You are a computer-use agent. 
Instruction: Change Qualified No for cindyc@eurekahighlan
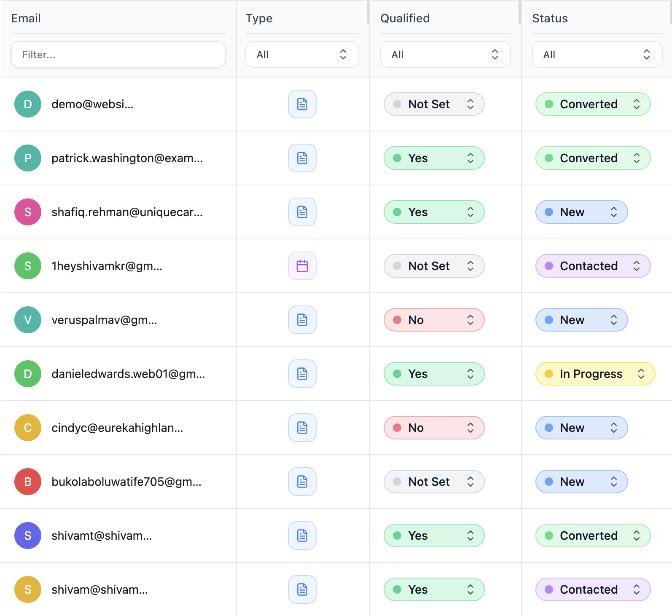click(x=434, y=428)
